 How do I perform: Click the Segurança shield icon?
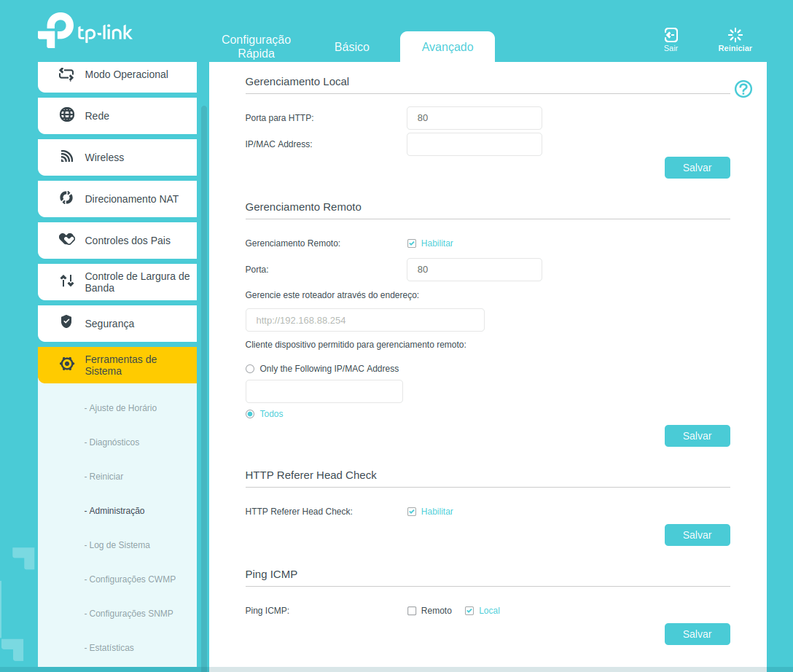(x=66, y=322)
